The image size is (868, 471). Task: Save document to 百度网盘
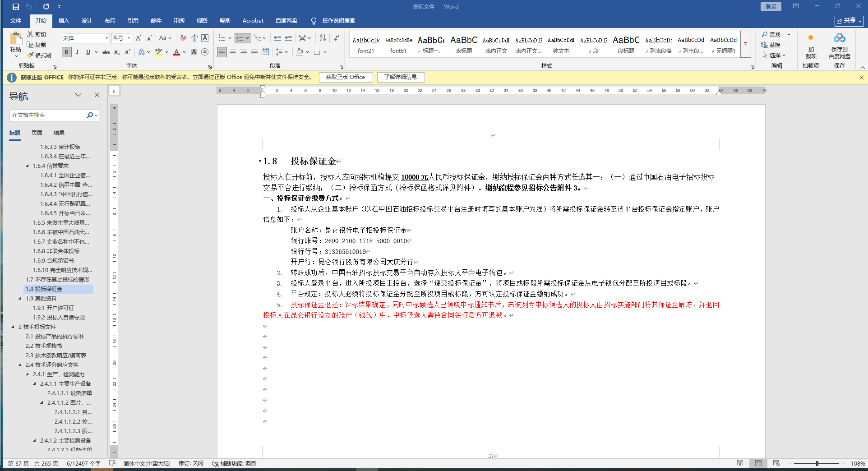pos(839,46)
